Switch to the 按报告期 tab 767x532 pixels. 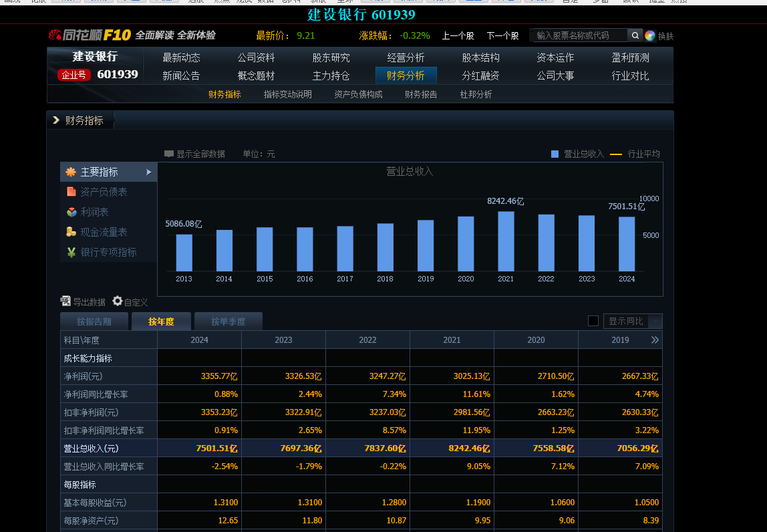(94, 321)
